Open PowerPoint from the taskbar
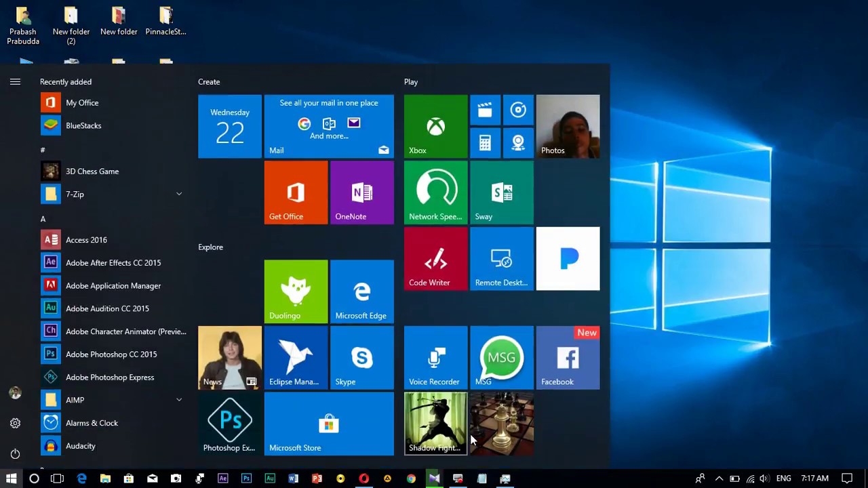The image size is (868, 488). click(317, 479)
